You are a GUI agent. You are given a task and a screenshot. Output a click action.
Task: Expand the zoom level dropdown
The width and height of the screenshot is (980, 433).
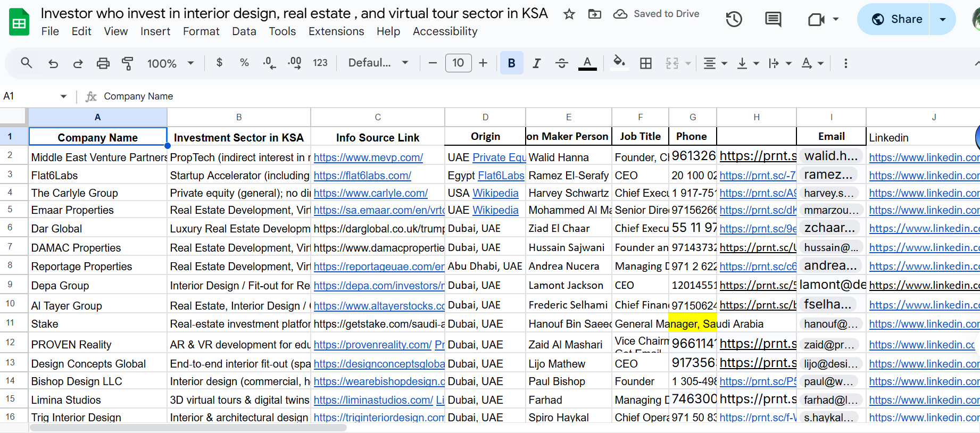click(x=170, y=63)
